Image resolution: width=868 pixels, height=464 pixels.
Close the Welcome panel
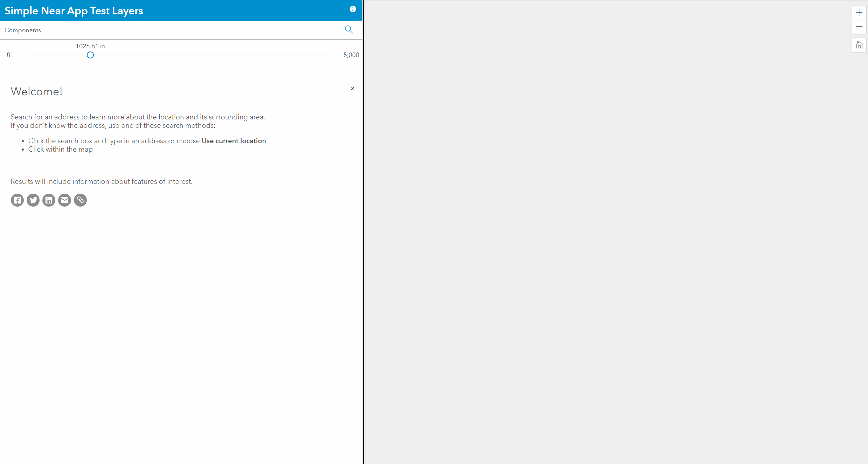pyautogui.click(x=352, y=88)
